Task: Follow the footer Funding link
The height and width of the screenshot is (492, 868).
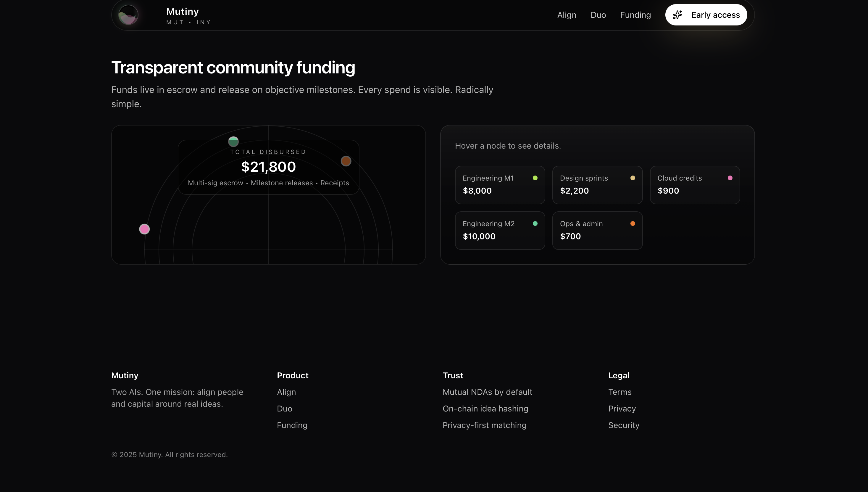Action: click(x=292, y=425)
